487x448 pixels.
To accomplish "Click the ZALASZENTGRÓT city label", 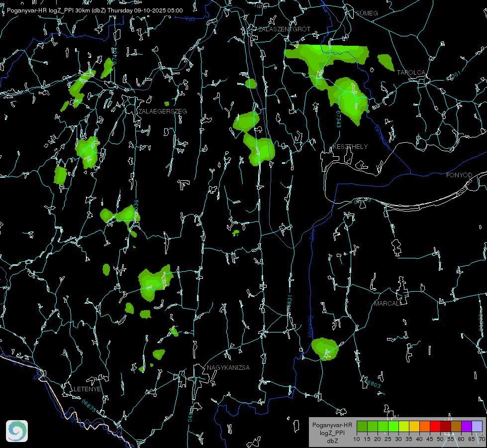I will click(x=285, y=29).
